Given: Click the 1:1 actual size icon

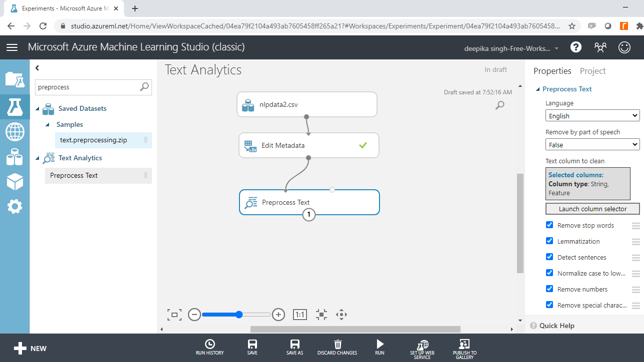Looking at the screenshot, I should 299,315.
